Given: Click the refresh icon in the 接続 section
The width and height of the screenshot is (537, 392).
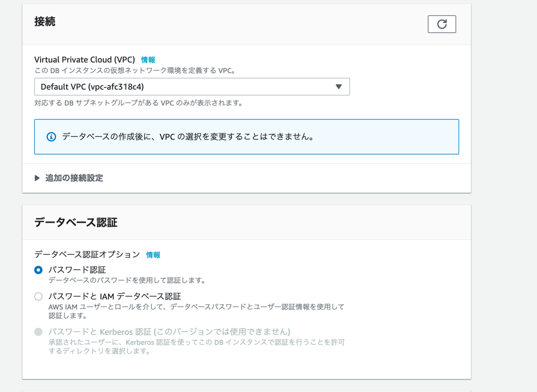Looking at the screenshot, I should (442, 24).
